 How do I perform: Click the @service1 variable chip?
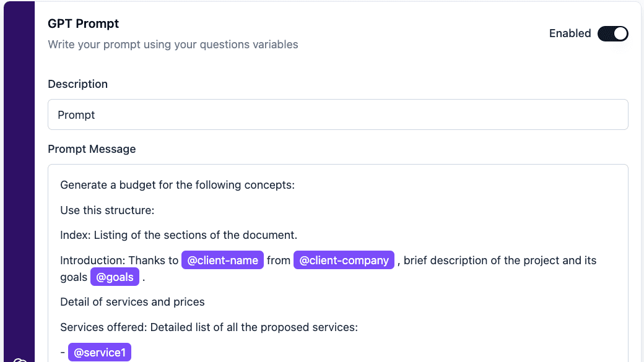(100, 352)
